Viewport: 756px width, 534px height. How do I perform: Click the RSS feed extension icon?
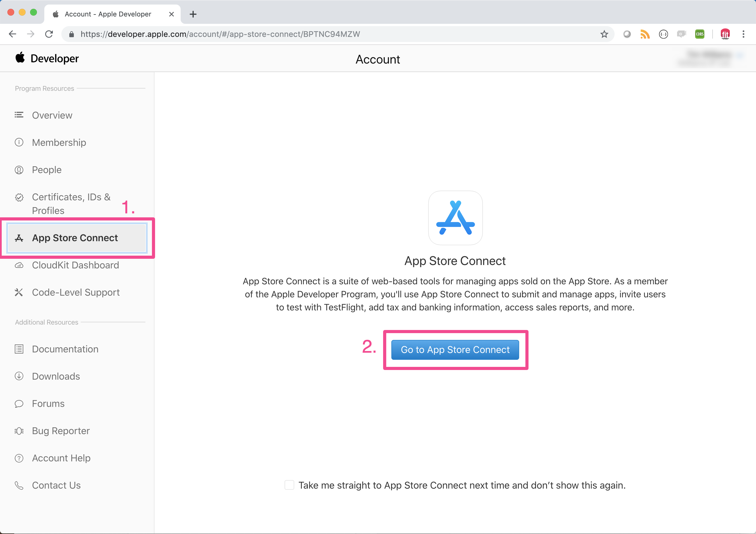[645, 34]
